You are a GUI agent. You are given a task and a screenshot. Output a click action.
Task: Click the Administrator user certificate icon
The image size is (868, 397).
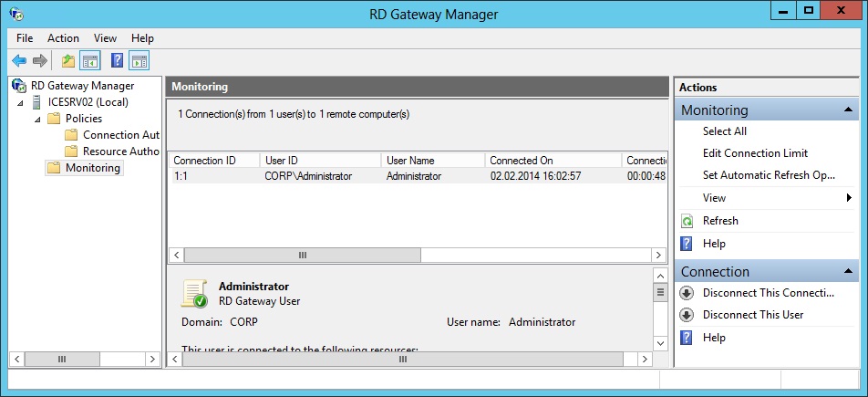click(x=193, y=293)
